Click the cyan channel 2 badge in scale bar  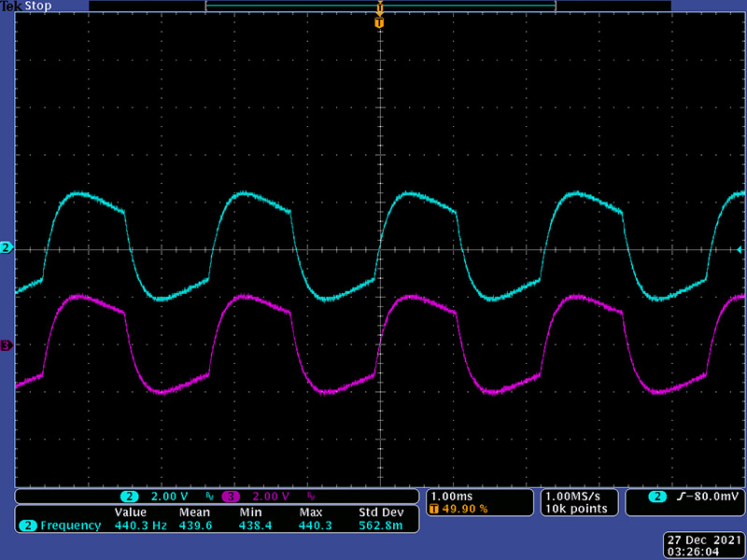(130, 496)
